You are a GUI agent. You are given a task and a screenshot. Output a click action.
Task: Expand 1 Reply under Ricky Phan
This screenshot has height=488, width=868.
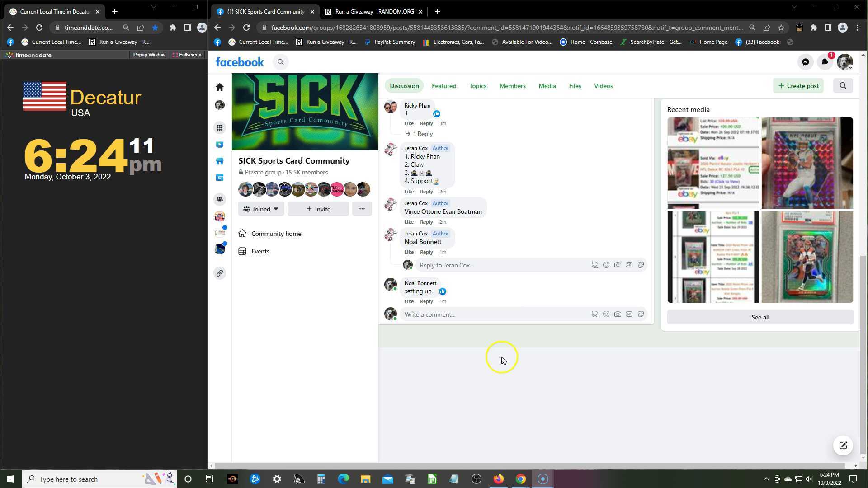(422, 134)
